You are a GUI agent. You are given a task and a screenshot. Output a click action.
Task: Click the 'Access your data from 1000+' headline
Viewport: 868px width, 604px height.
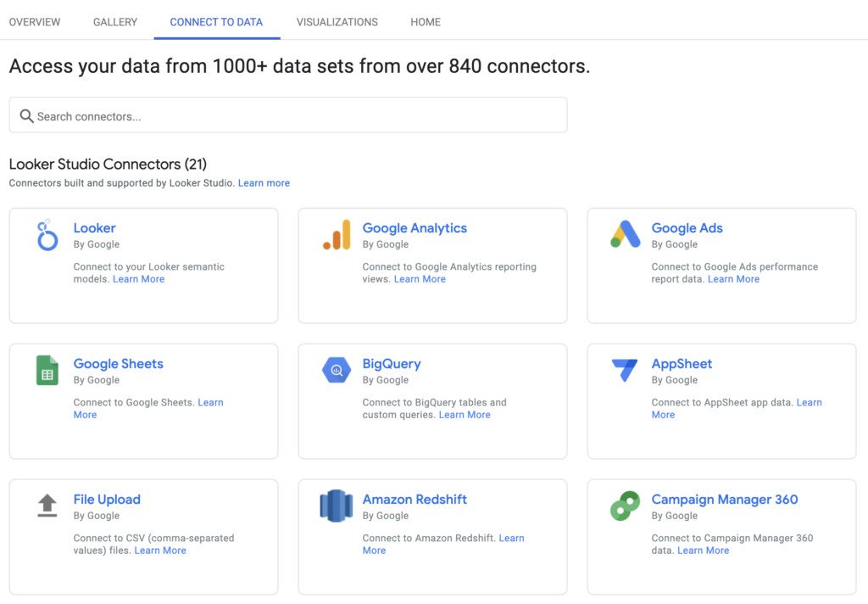pos(299,66)
